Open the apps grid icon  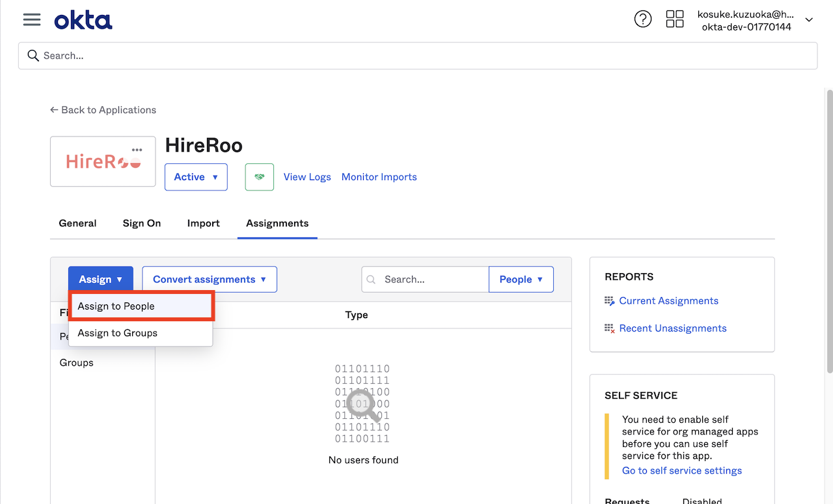tap(675, 19)
